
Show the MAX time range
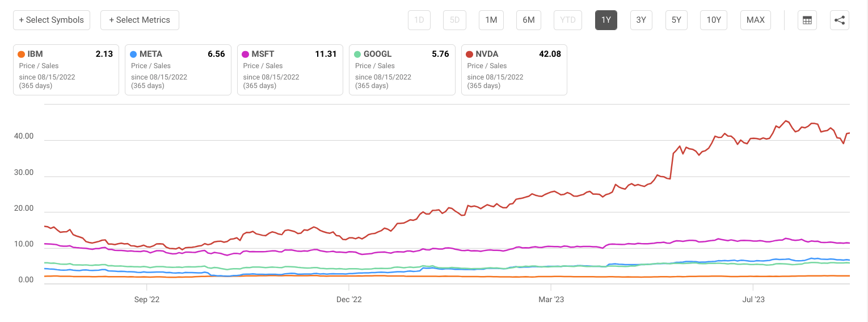click(756, 20)
